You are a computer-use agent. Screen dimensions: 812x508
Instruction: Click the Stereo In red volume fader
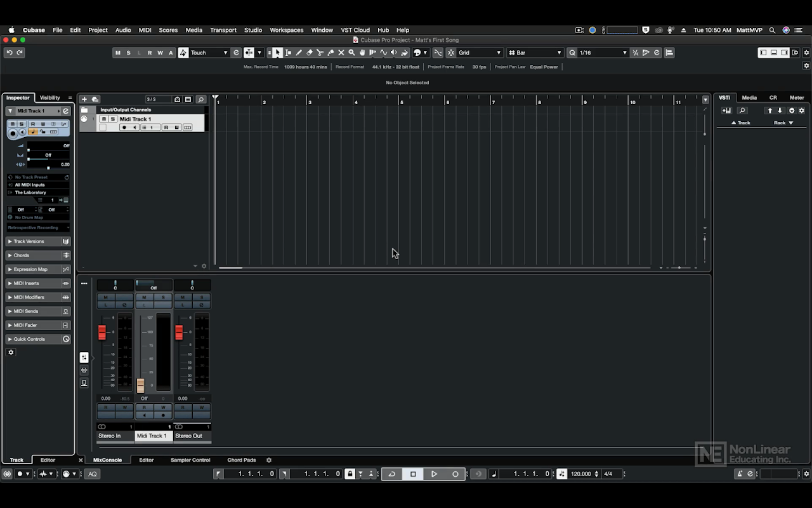pos(102,332)
